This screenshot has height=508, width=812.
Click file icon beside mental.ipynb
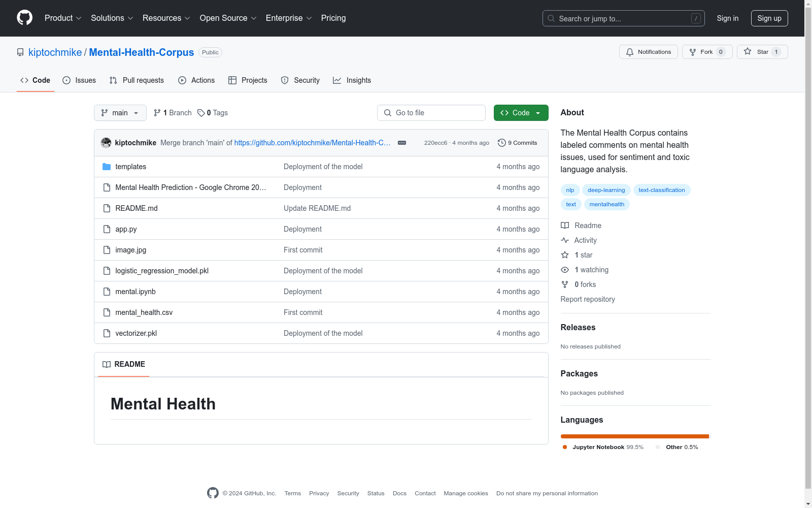click(107, 292)
